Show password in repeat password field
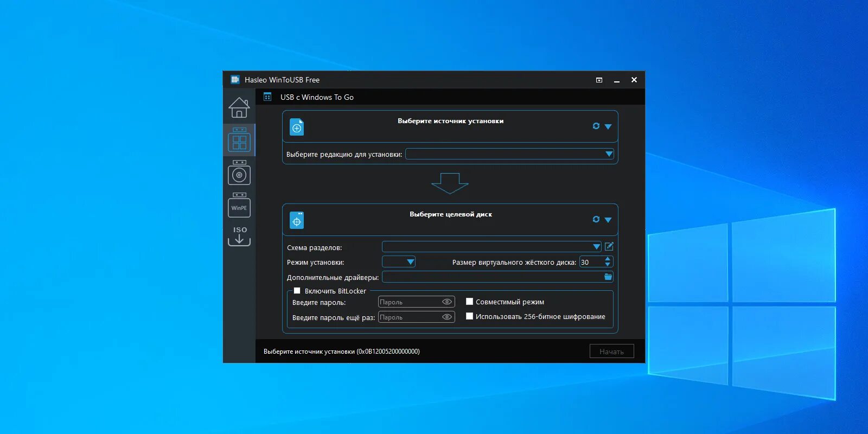The height and width of the screenshot is (434, 868). (447, 317)
